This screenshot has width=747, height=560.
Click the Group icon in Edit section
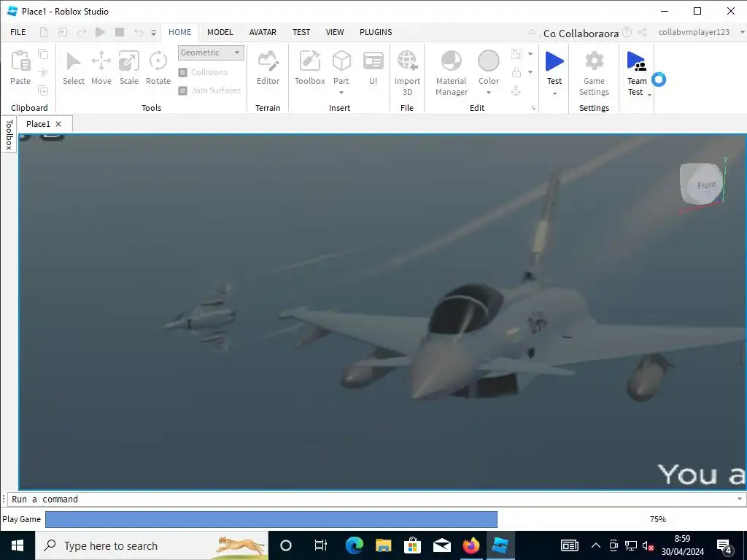[x=516, y=54]
